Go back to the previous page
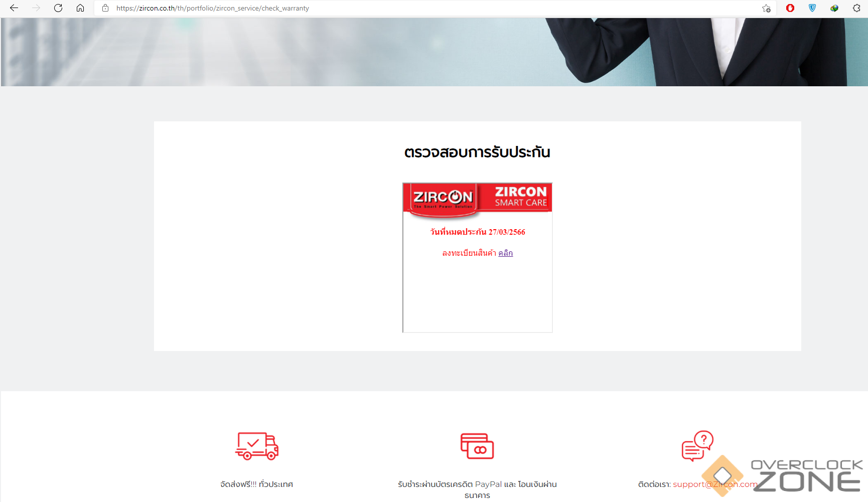Viewport: 868px width, 502px height. 14,8
